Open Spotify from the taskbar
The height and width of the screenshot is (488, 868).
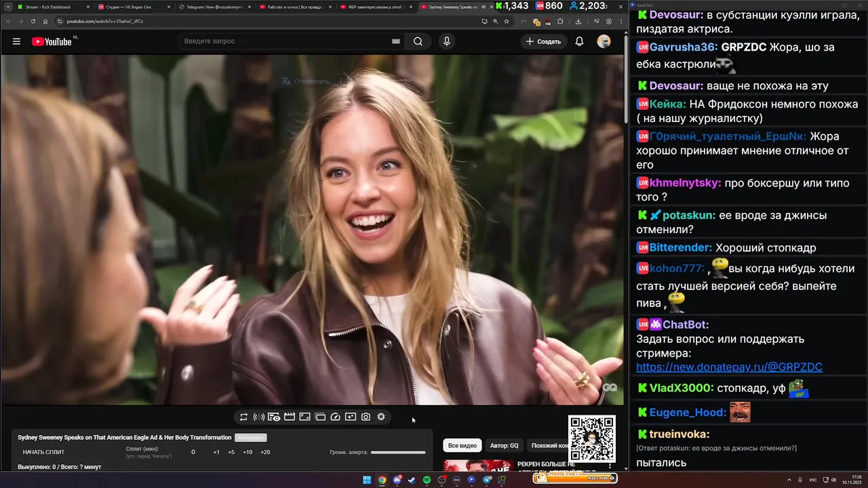427,480
